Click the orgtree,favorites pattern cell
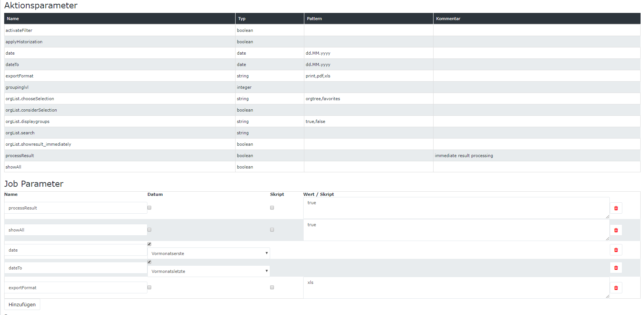 point(369,99)
